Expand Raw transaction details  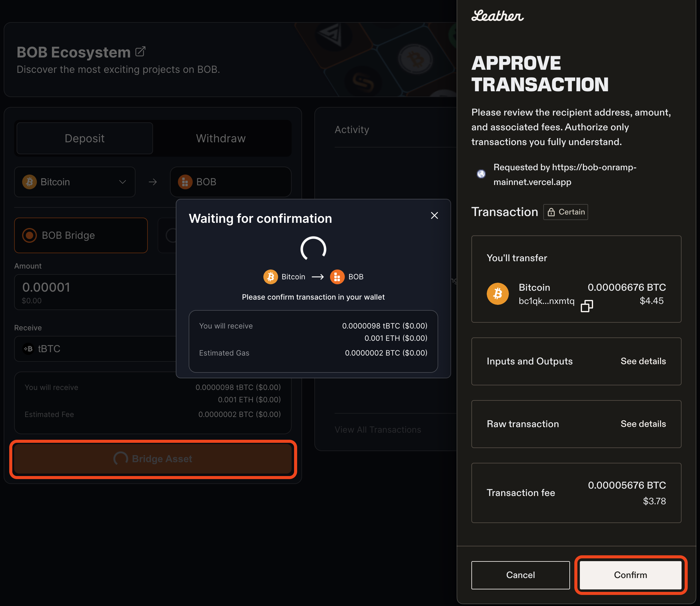pos(643,424)
